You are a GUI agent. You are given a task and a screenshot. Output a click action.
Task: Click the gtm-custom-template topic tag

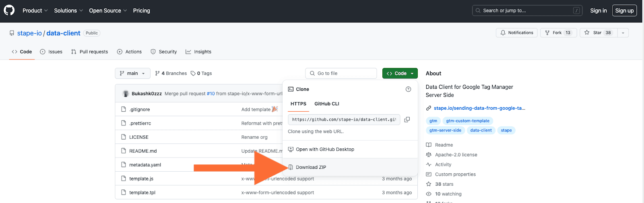point(468,121)
